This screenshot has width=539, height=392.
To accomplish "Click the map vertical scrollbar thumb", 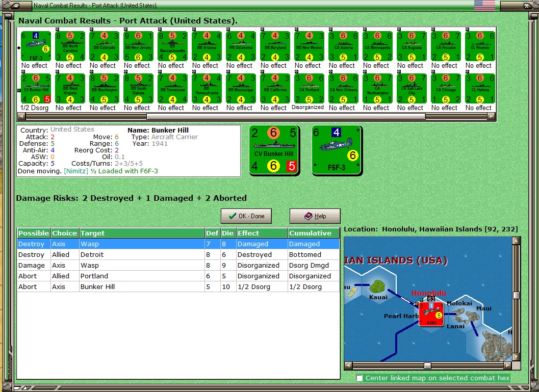I will click(x=516, y=295).
